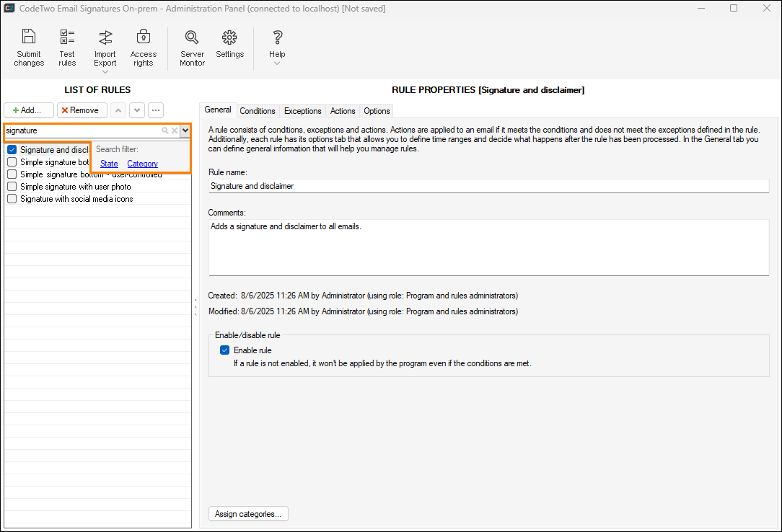The image size is (782, 532).
Task: Collapse the search filter dropdown arrow
Action: click(185, 130)
